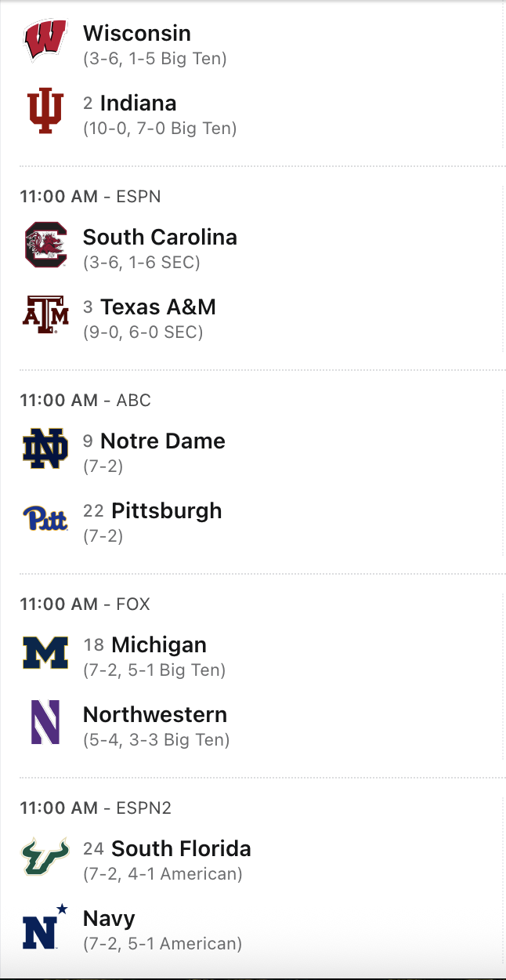Image resolution: width=506 pixels, height=980 pixels.
Task: Click the South Carolina Gamecocks logo
Action: click(x=45, y=245)
